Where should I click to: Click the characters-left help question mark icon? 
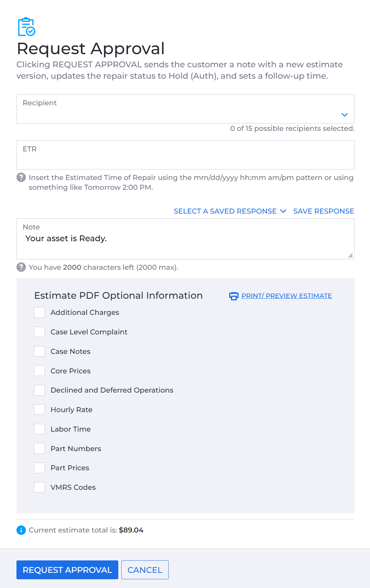click(21, 267)
